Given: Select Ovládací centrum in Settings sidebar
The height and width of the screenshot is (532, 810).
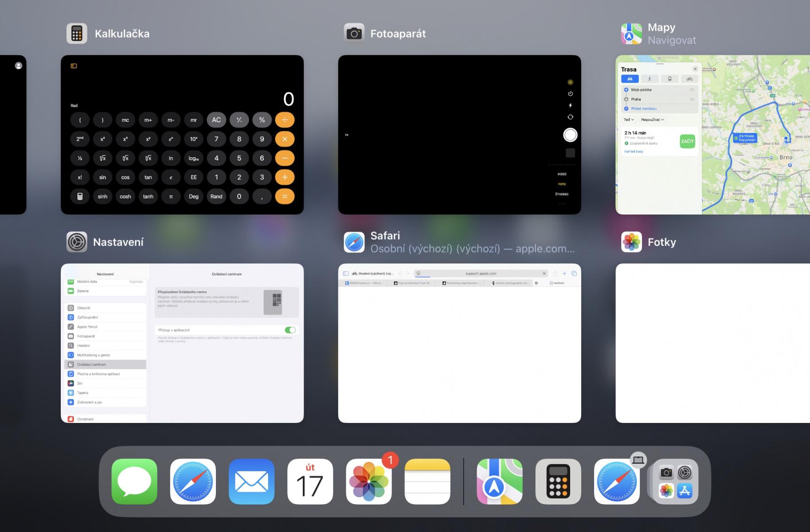Looking at the screenshot, I should pyautogui.click(x=106, y=364).
